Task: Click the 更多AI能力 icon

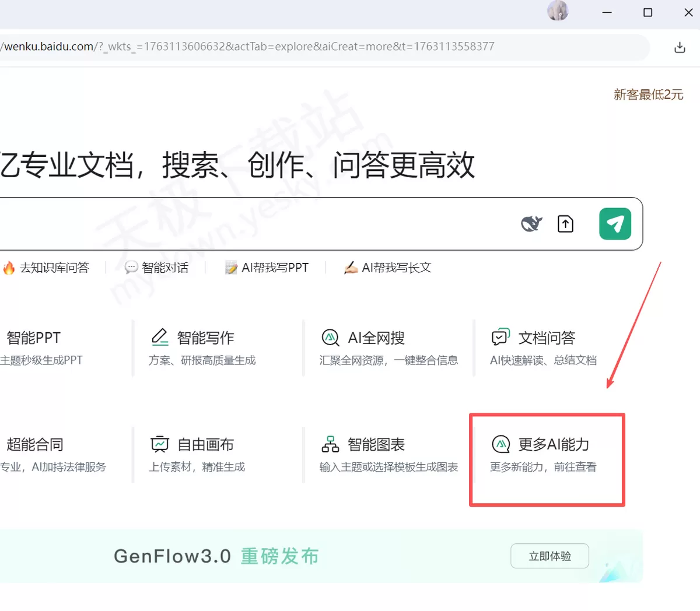Action: tap(501, 444)
